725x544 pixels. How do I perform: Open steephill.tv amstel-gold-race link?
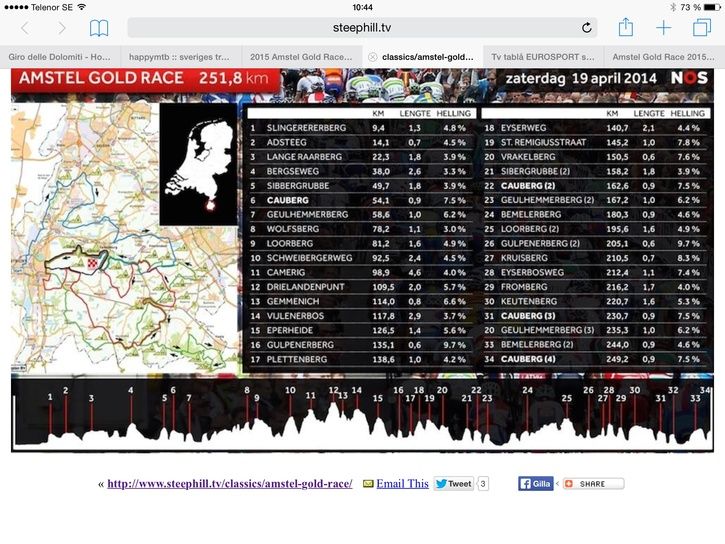click(230, 483)
